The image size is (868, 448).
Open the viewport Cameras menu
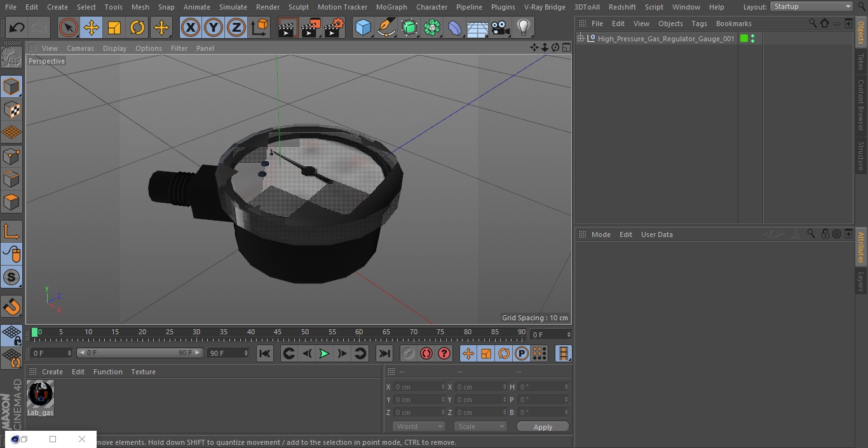click(x=80, y=48)
